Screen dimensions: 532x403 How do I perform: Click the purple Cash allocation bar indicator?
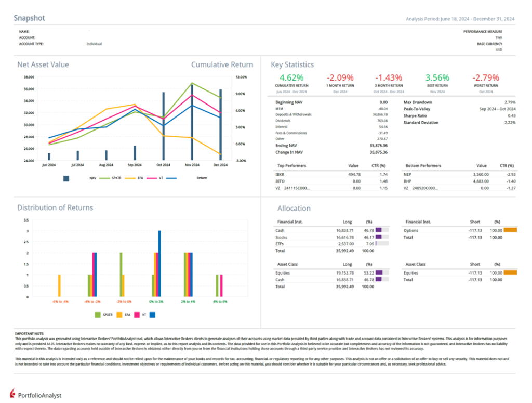coord(379,229)
